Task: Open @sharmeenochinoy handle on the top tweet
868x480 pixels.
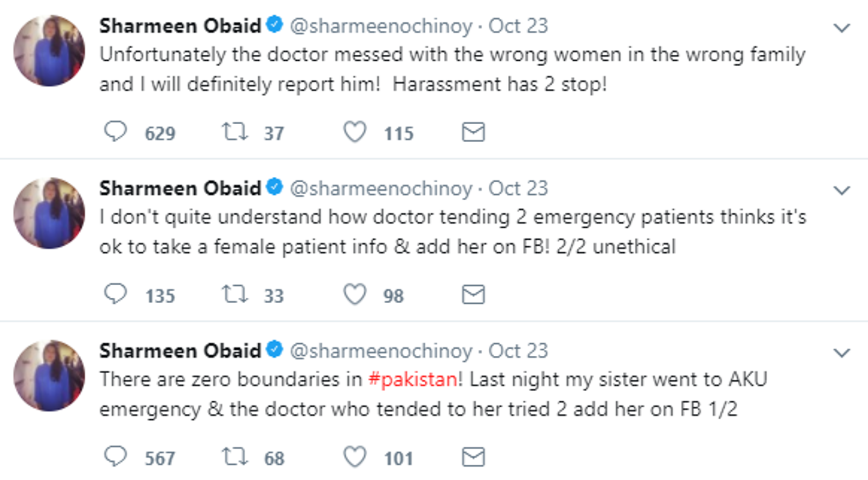Action: coord(381,26)
